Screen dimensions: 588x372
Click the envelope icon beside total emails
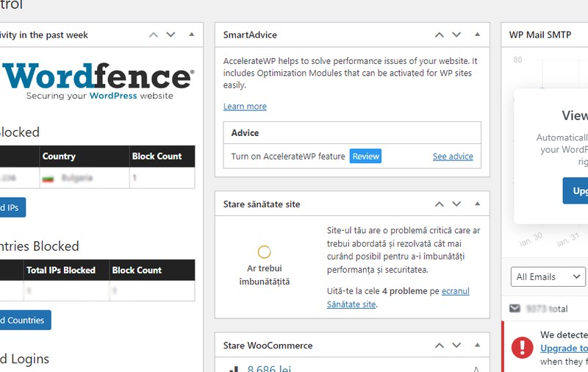click(x=515, y=308)
